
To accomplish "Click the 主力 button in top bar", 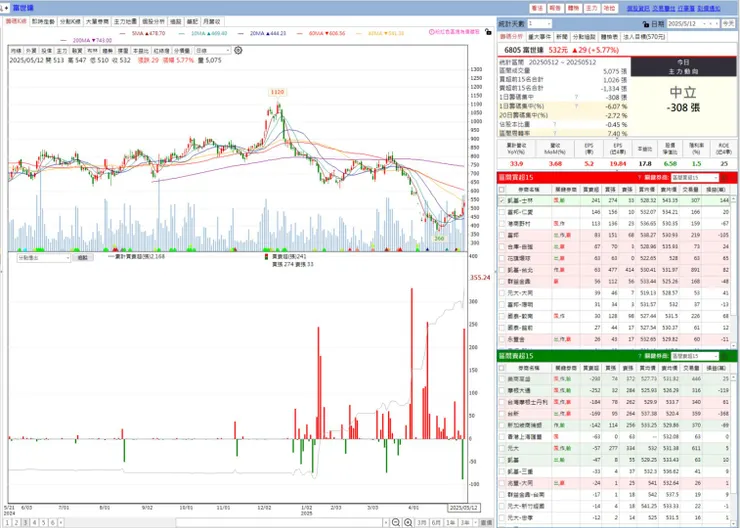I will (x=591, y=8).
